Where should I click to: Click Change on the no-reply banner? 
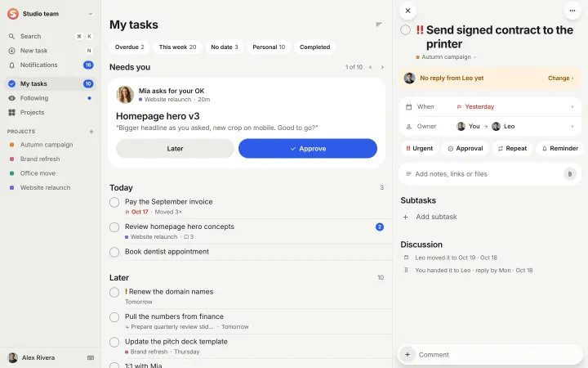pos(560,79)
